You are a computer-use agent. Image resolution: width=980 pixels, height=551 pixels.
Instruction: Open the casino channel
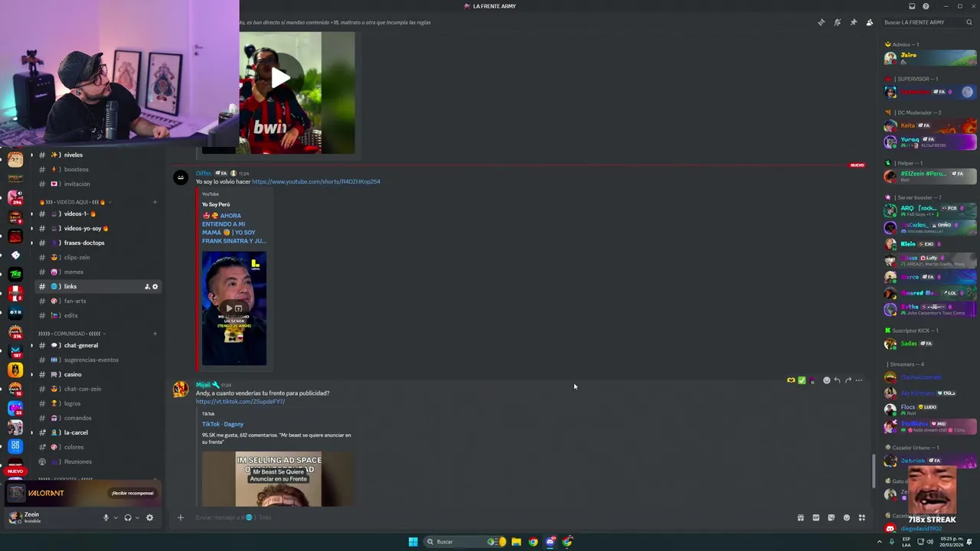[98, 374]
